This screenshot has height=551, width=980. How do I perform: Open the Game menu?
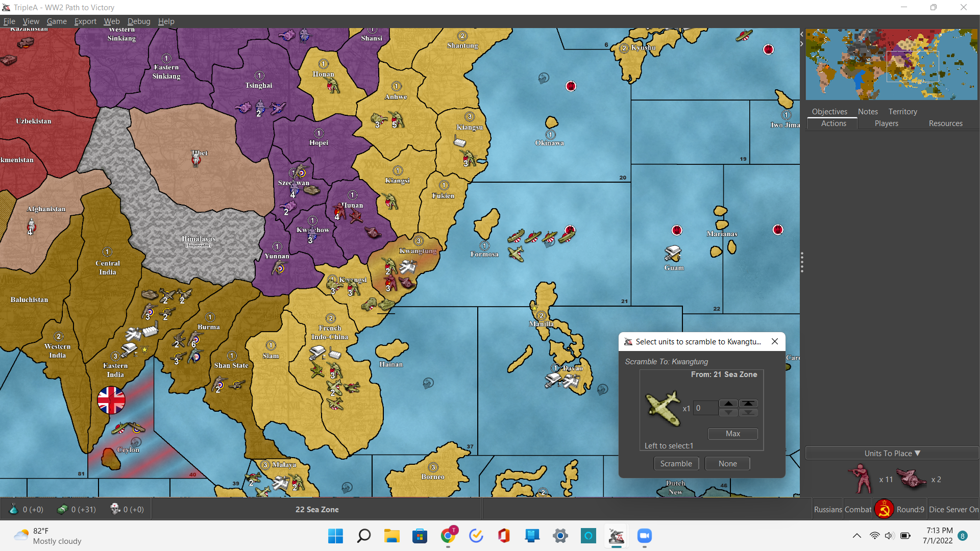tap(57, 21)
